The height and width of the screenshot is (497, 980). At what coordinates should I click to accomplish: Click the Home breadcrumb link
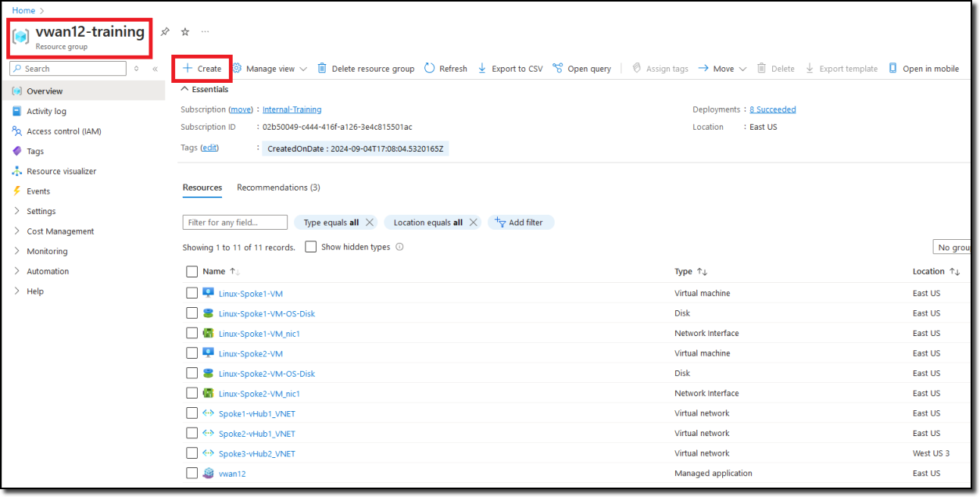pyautogui.click(x=23, y=10)
